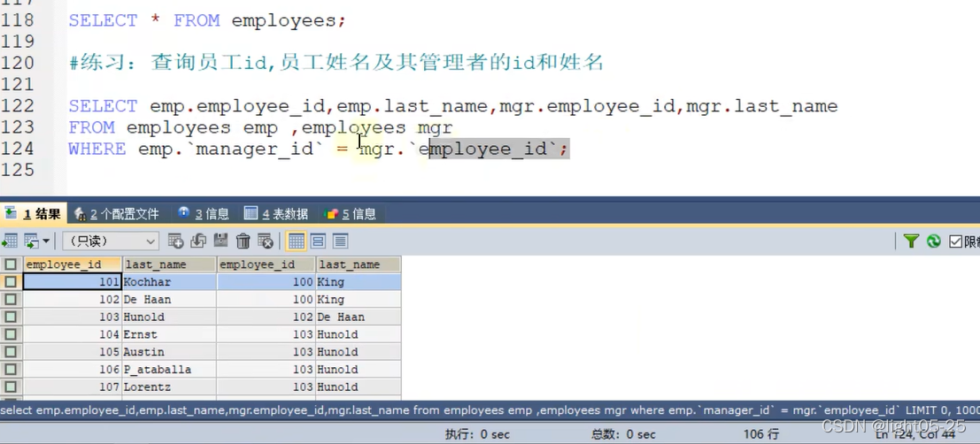Select the cell with value 106
Viewport: 980px width, 444px height.
(72, 370)
